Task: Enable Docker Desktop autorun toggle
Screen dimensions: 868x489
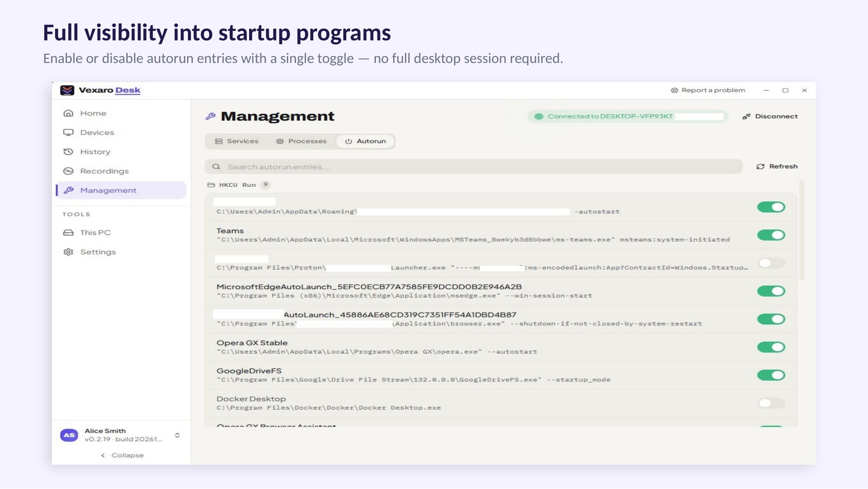Action: [x=771, y=403]
